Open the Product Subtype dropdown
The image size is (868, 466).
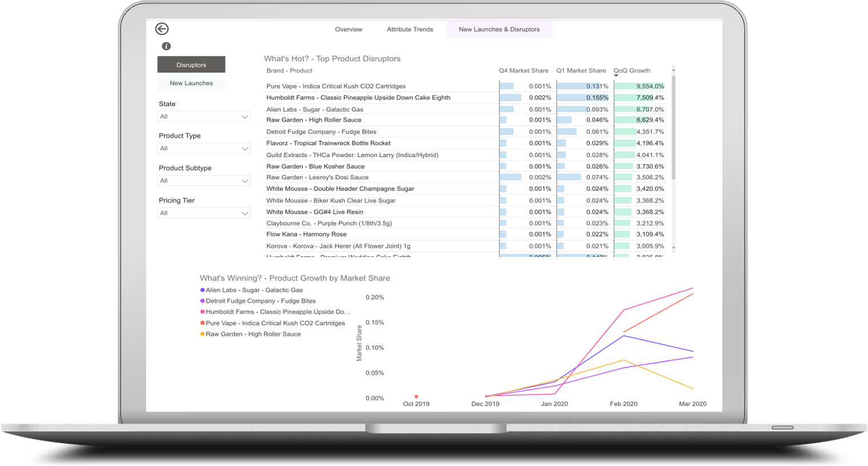[204, 181]
